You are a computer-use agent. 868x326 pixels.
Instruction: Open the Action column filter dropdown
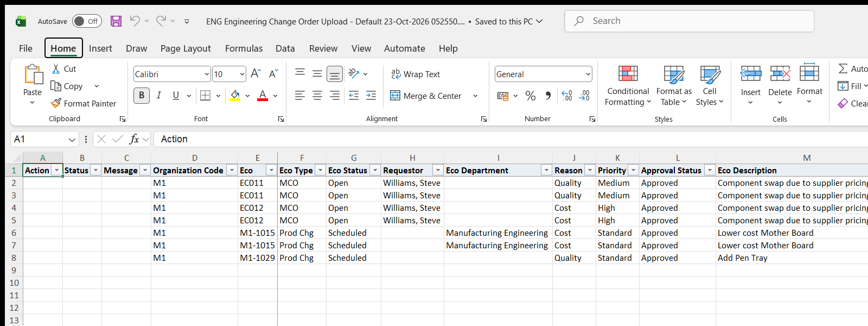56,171
